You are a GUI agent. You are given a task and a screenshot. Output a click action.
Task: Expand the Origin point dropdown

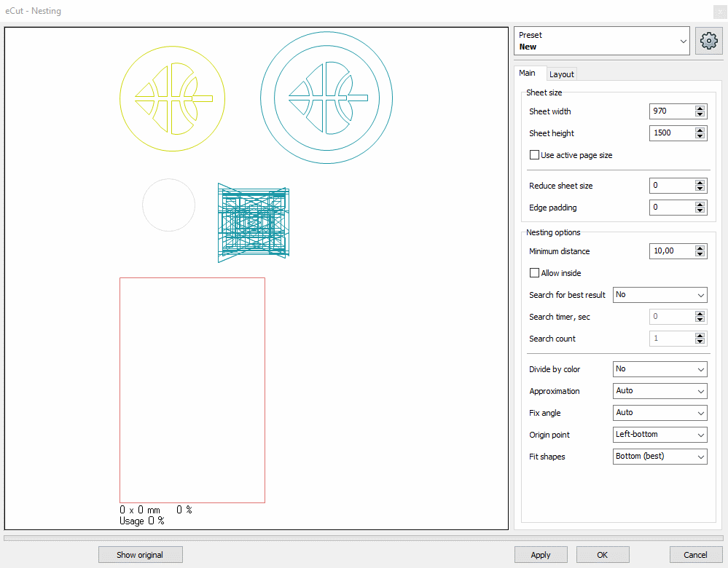(659, 434)
